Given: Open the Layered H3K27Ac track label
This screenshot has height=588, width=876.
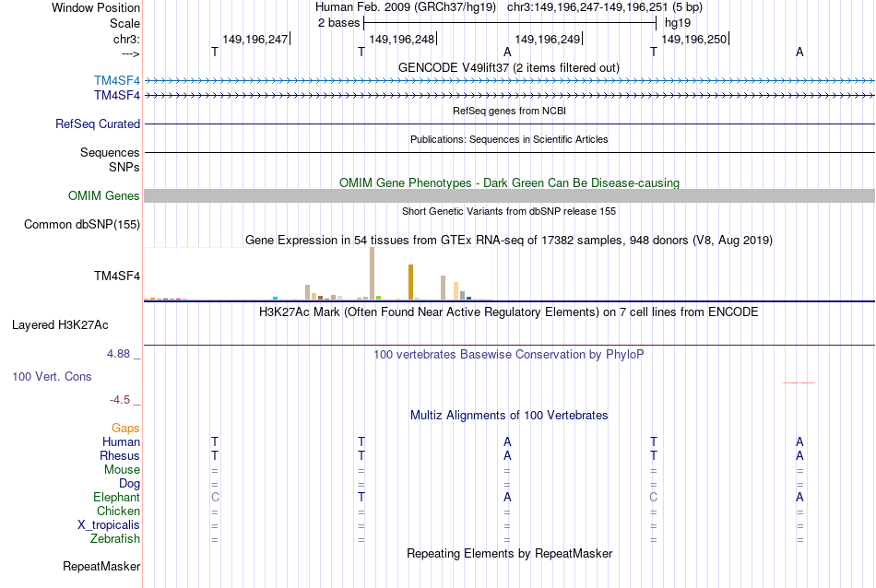Looking at the screenshot, I should coord(60,325).
